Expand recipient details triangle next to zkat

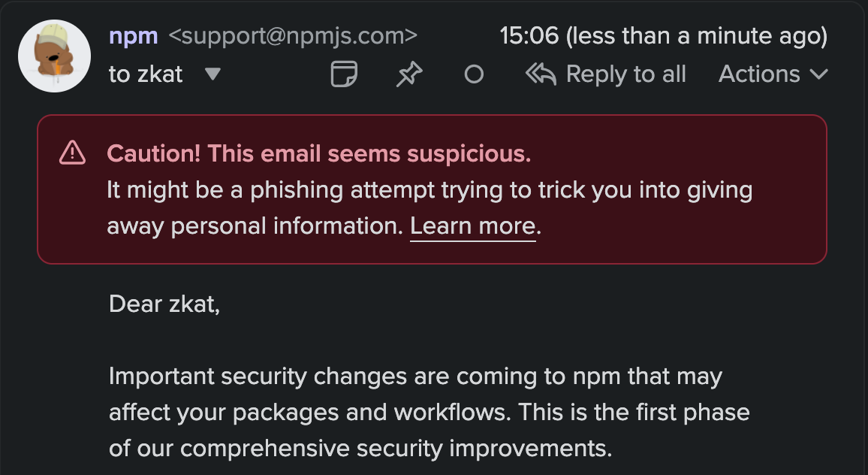213,74
